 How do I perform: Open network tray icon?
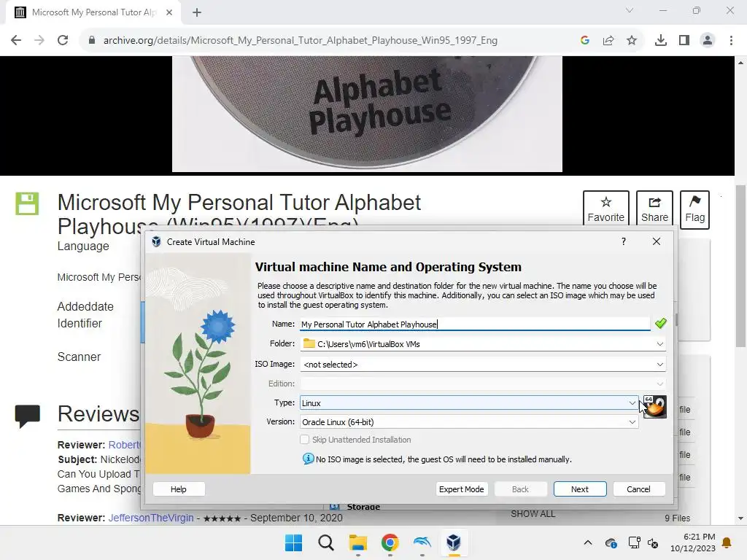(x=634, y=542)
